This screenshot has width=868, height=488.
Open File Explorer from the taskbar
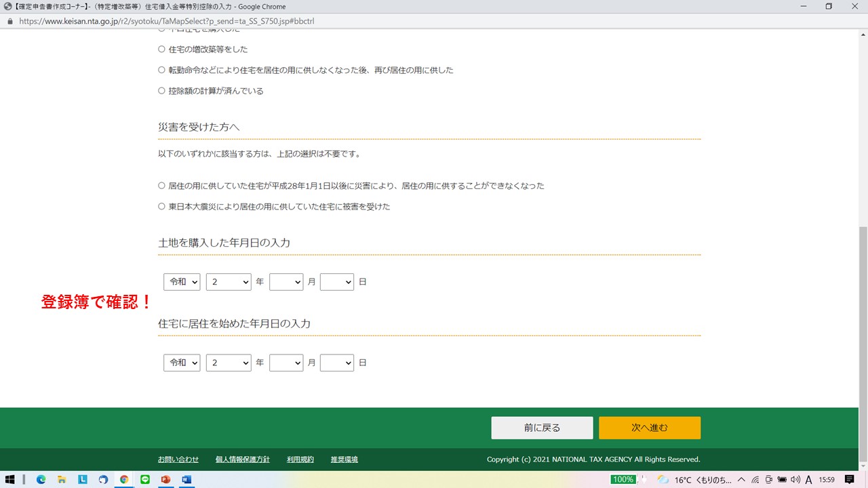(x=61, y=479)
